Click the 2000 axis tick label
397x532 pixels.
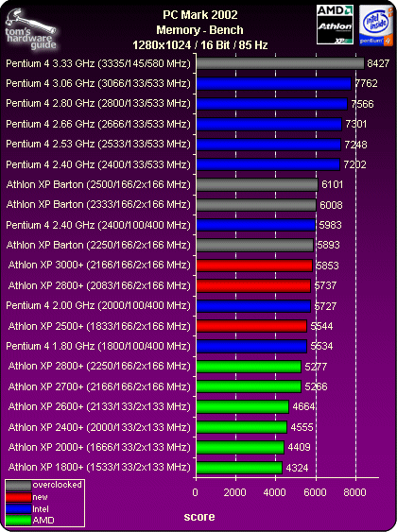click(x=234, y=492)
